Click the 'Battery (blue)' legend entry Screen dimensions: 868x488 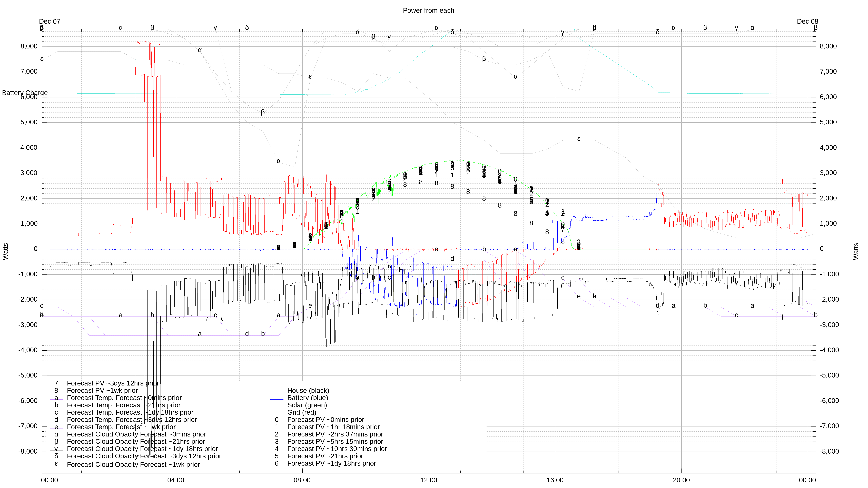(307, 398)
